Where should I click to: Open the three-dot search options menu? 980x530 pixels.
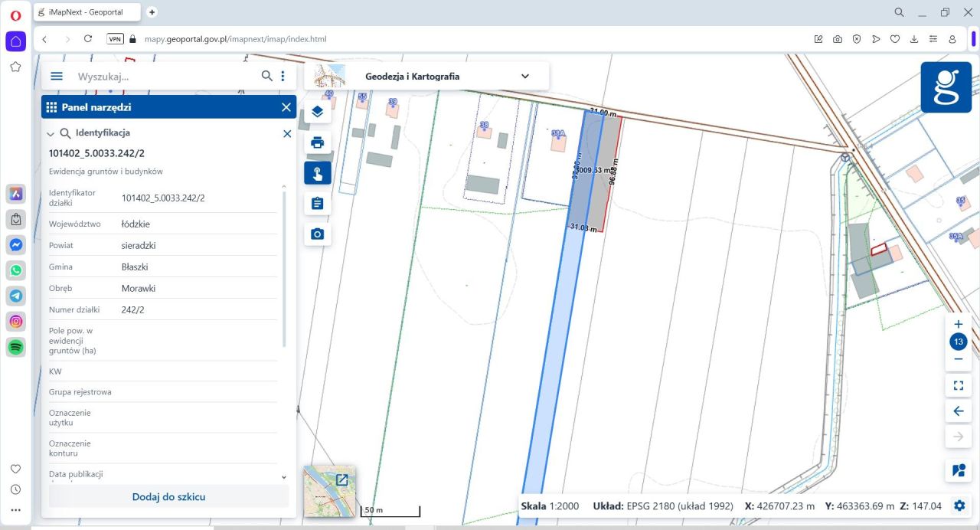pyautogui.click(x=283, y=76)
